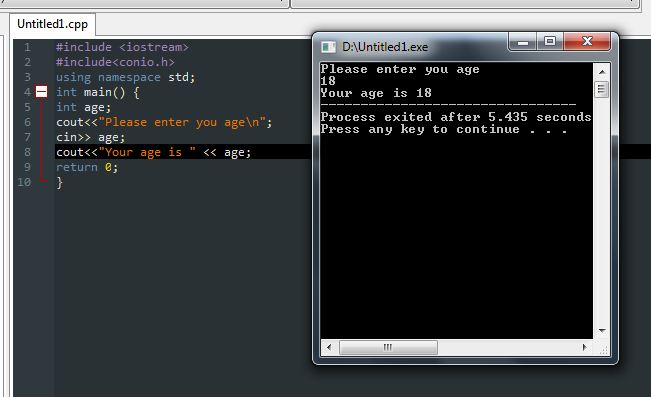Click the console horizontal scrollbar right arrow
The width and height of the screenshot is (651, 397).
tap(585, 347)
